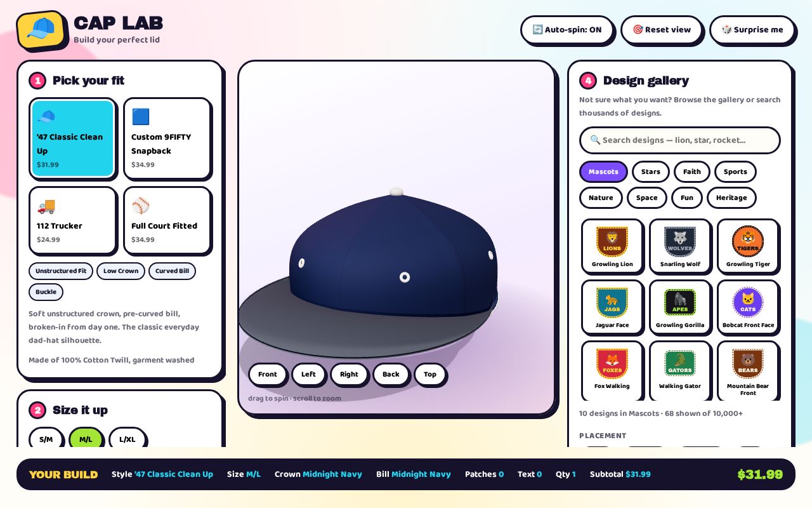The width and height of the screenshot is (812, 508).
Task: Choose the '47 Classic Clean Up fit
Action: [73, 138]
